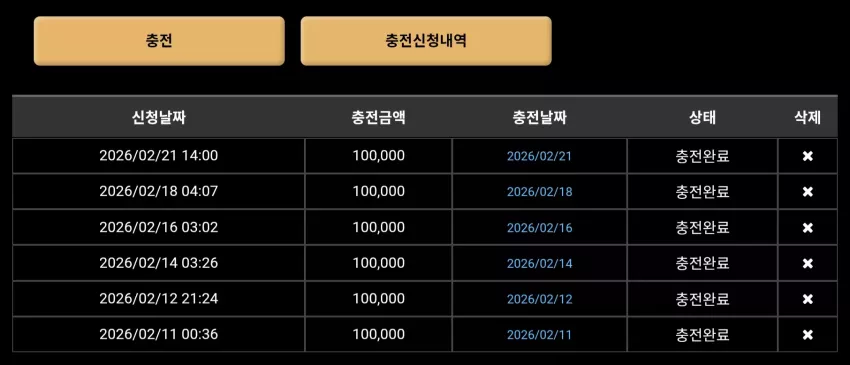
Task: Delete the 2026/02/12 21:24 charge entry
Action: [808, 299]
